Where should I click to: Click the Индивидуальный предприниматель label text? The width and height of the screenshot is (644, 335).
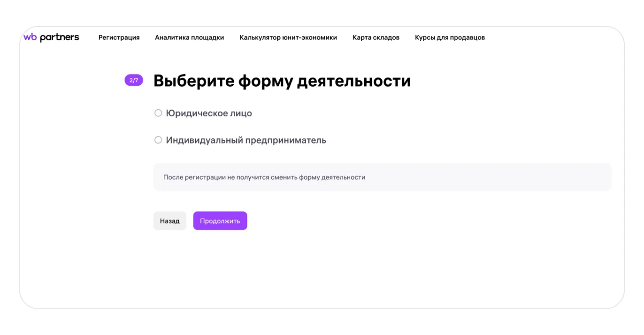click(x=246, y=140)
